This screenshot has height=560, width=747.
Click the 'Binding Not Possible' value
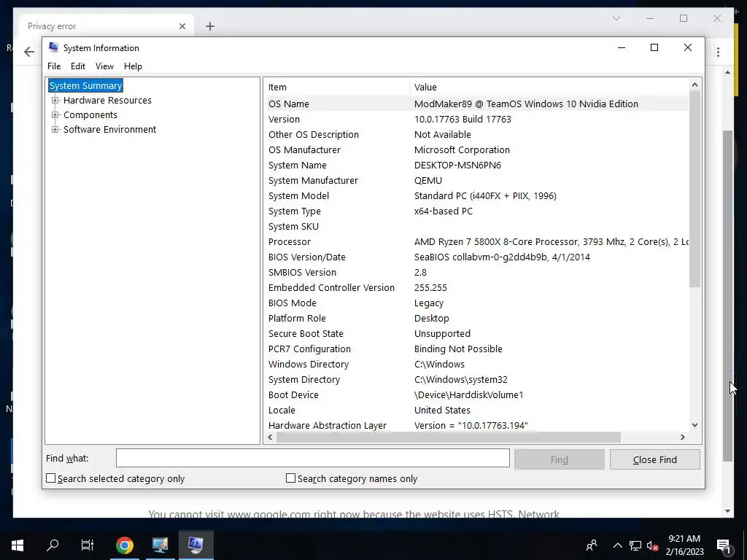(458, 349)
